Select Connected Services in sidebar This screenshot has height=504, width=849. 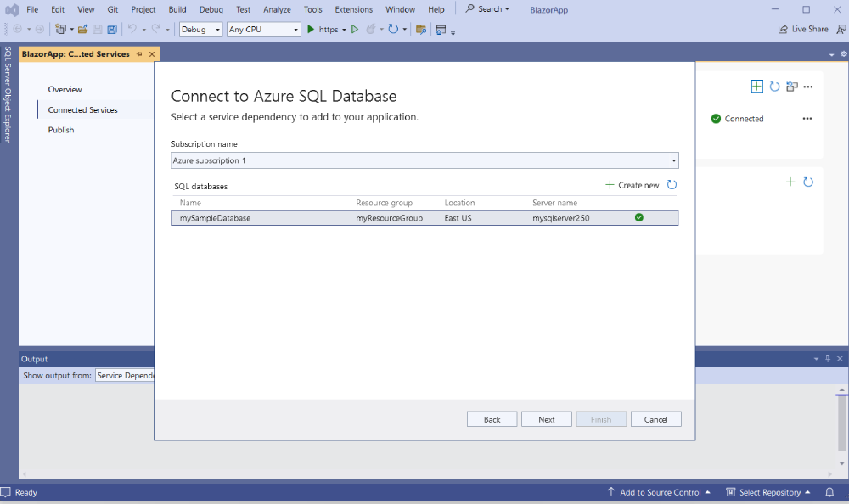pyautogui.click(x=82, y=110)
